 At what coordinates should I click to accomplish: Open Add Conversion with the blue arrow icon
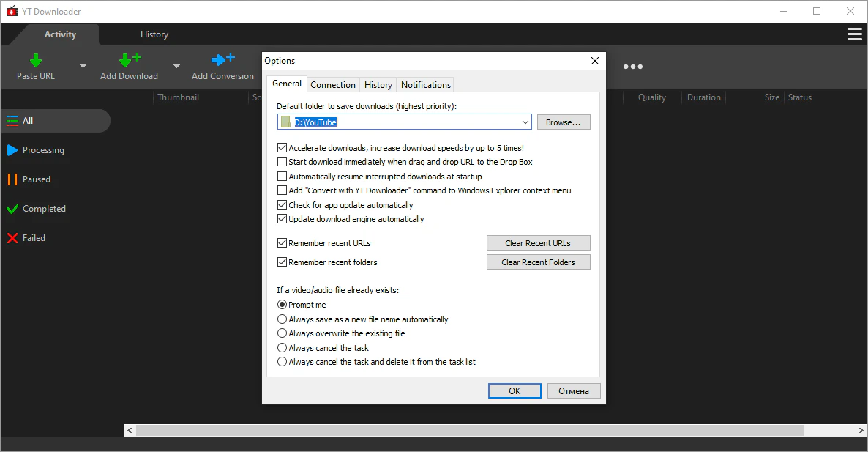tap(222, 62)
